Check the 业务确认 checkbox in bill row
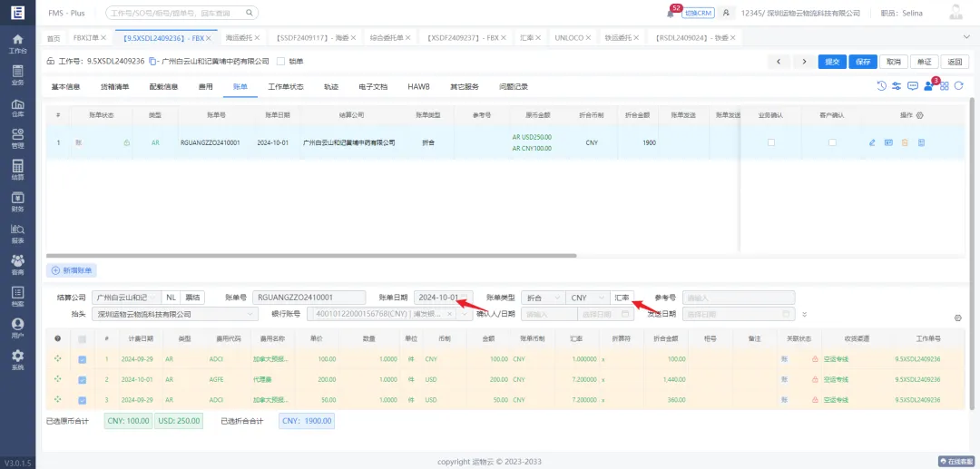 [771, 142]
